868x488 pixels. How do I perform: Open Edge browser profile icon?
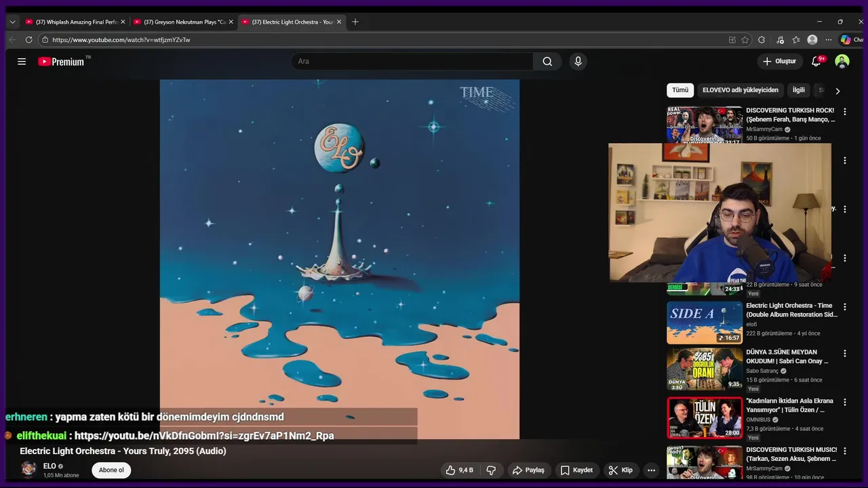pyautogui.click(x=812, y=40)
